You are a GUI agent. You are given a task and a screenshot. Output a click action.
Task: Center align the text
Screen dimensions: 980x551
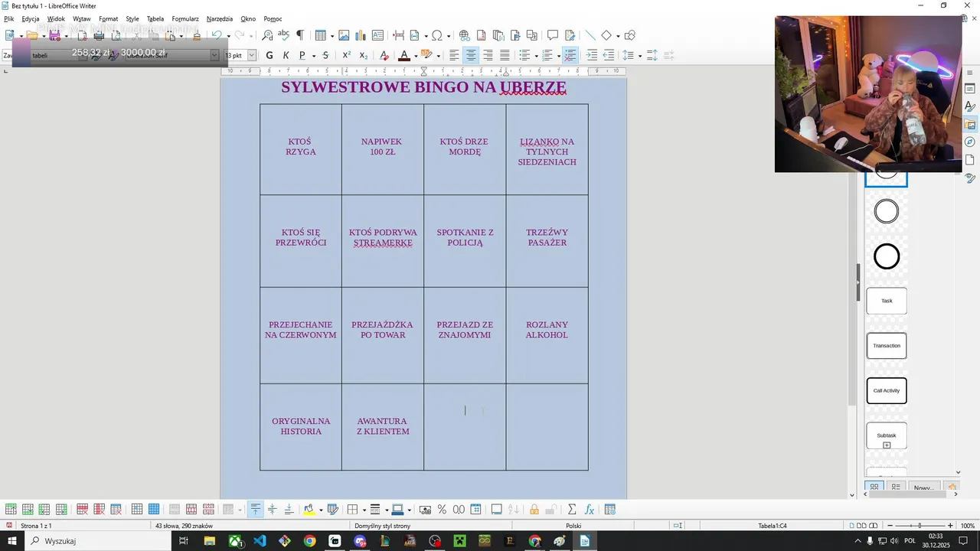click(x=471, y=55)
